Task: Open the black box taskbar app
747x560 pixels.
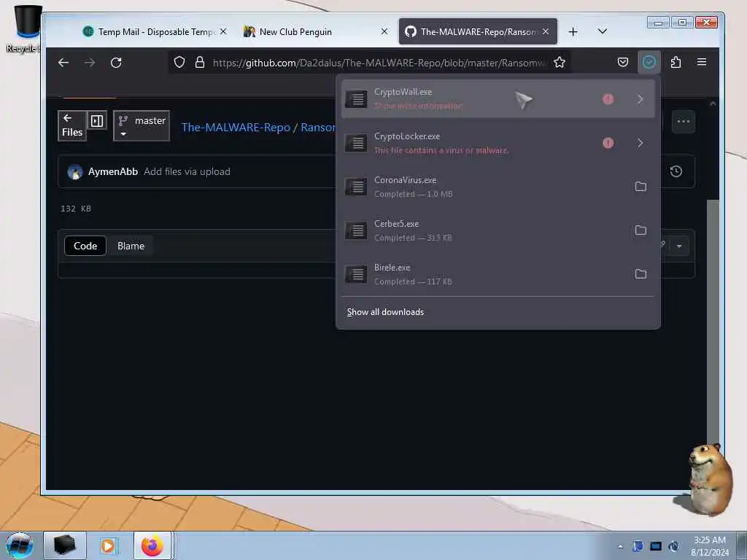Action: pyautogui.click(x=65, y=545)
